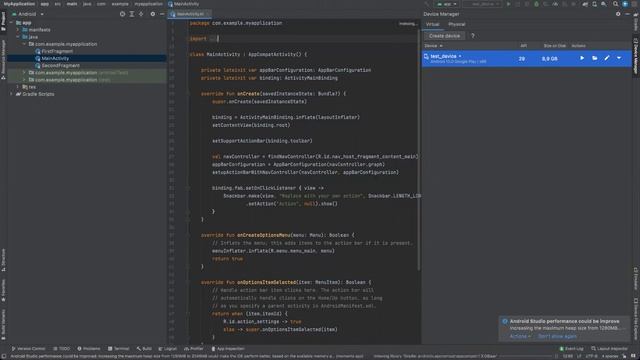
Task: Open the Resource Manager side tab
Action: click(3, 59)
